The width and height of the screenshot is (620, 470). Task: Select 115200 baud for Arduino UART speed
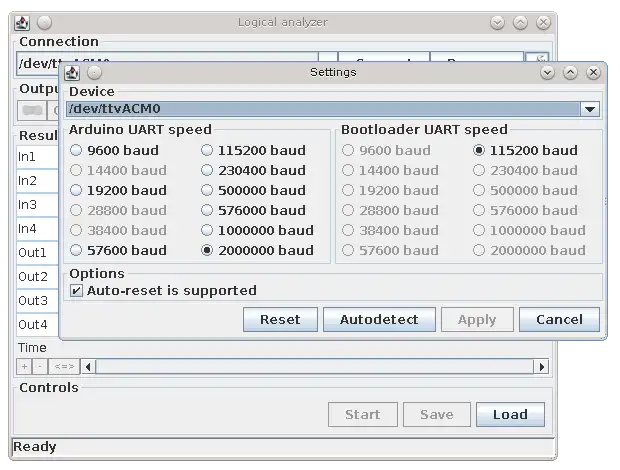(x=253, y=150)
